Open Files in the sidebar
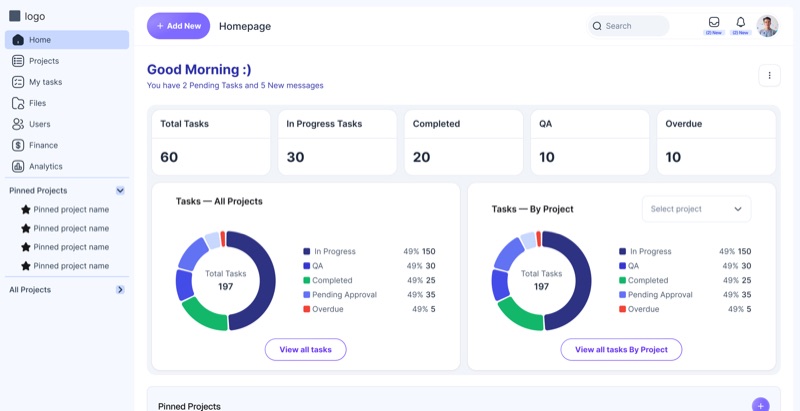 pyautogui.click(x=67, y=103)
